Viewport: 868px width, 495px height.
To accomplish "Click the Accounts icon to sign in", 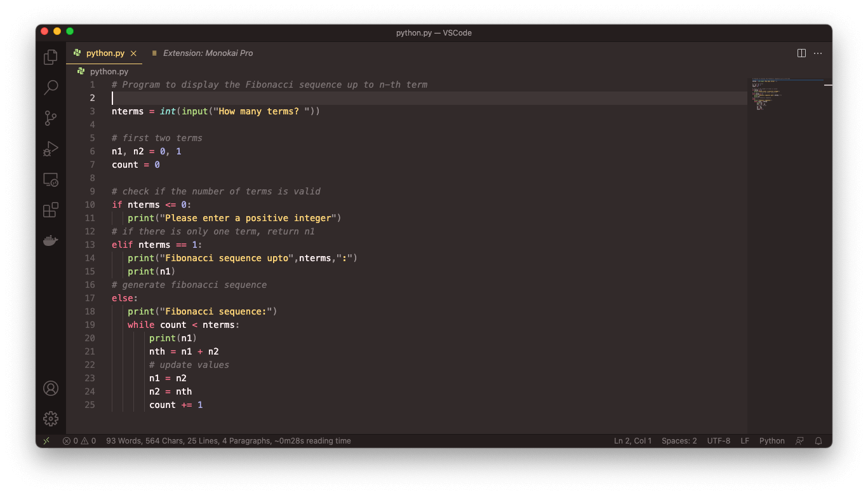I will pos(50,388).
